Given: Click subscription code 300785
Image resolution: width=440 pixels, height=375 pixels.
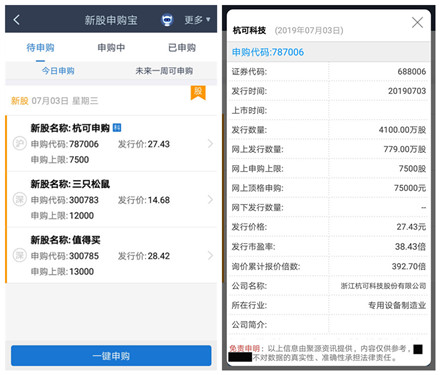Looking at the screenshot, I should [x=84, y=256].
